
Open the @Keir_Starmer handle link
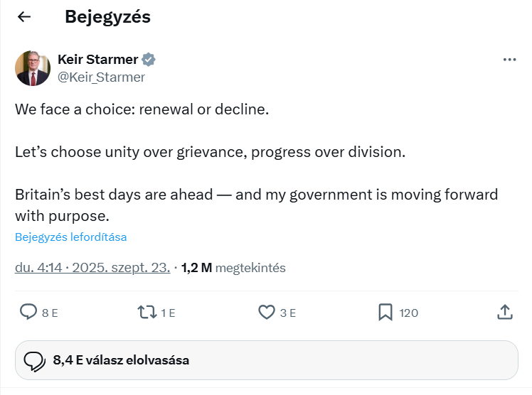pos(101,77)
